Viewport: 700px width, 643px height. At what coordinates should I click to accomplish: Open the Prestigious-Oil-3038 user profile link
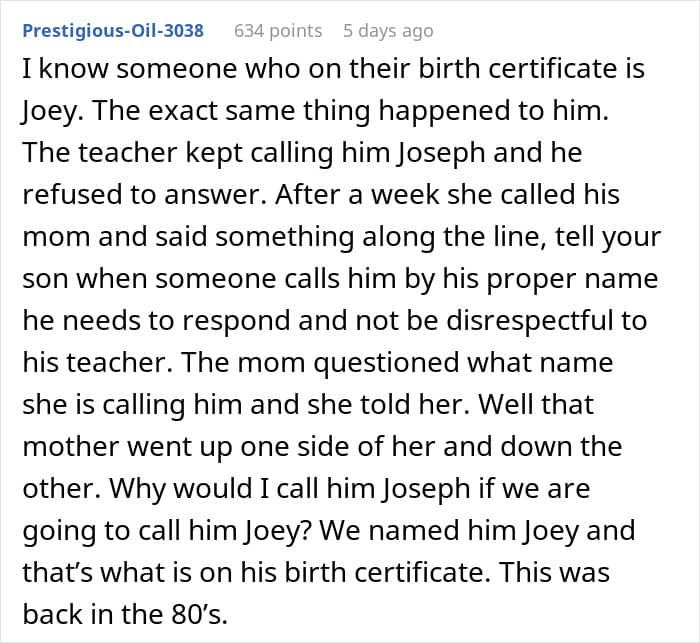pos(113,31)
